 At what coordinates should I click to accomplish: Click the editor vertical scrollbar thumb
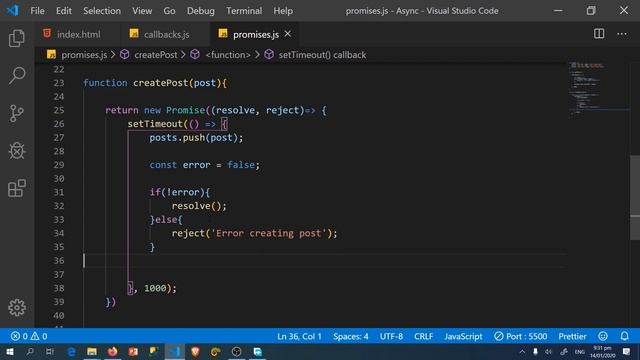(x=635, y=197)
